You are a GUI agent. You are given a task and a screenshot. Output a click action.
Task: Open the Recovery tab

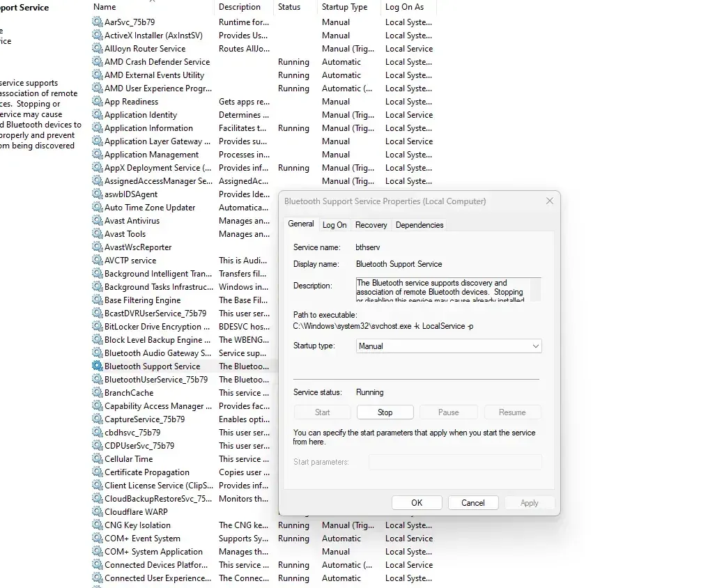coord(371,225)
